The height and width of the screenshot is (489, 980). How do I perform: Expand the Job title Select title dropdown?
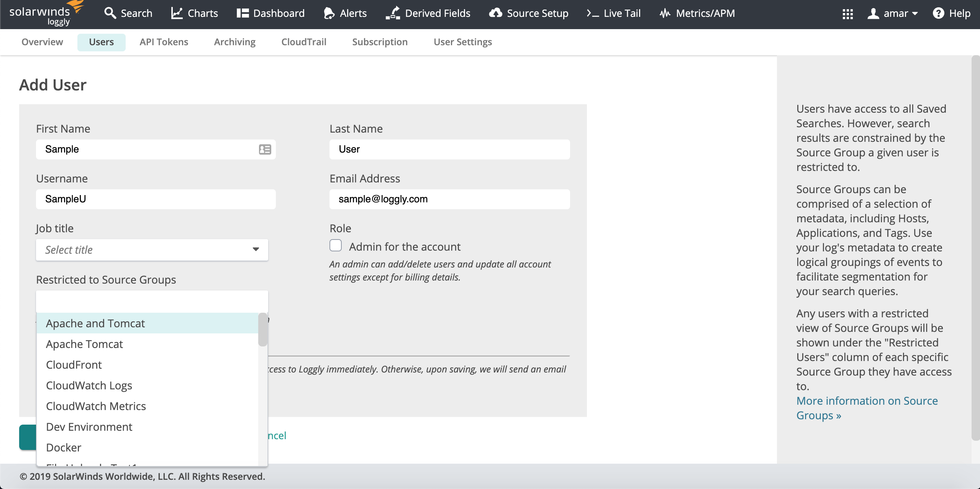(x=152, y=250)
